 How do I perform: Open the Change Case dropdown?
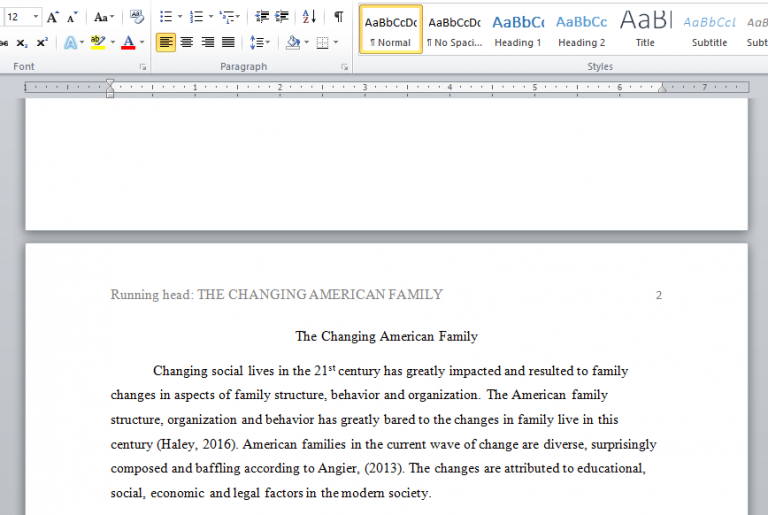click(104, 17)
